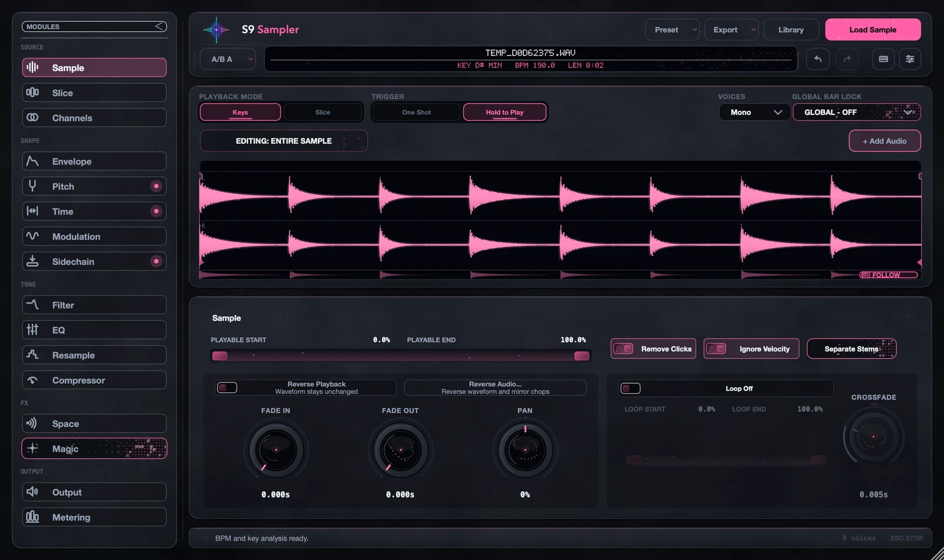The image size is (944, 560).
Task: Toggle the Loop Off switch
Action: tap(631, 388)
